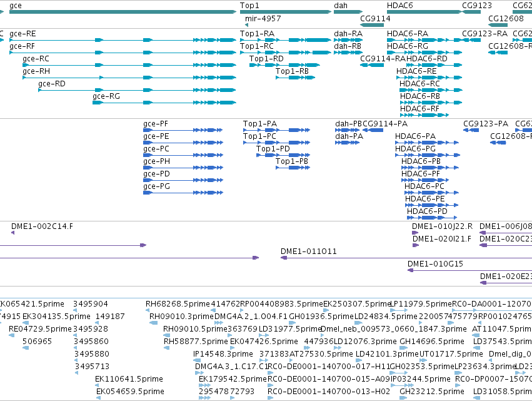This screenshot has height=401, width=532.
Task: Select EST label GH23212.5prime
Action: tap(432, 392)
